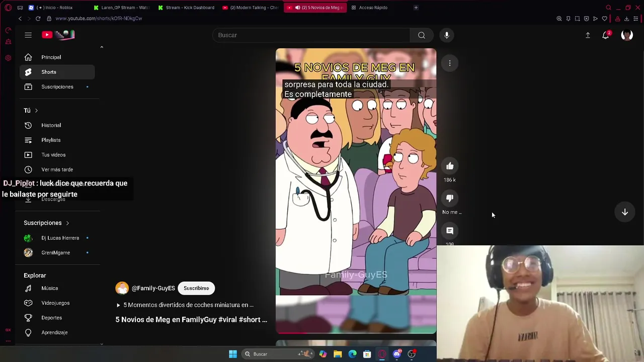Open Suscripciones in the sidebar
The image size is (644, 362).
click(x=57, y=87)
